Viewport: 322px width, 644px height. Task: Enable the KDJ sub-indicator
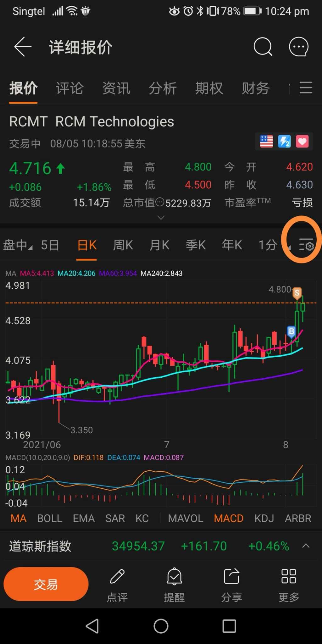click(264, 519)
